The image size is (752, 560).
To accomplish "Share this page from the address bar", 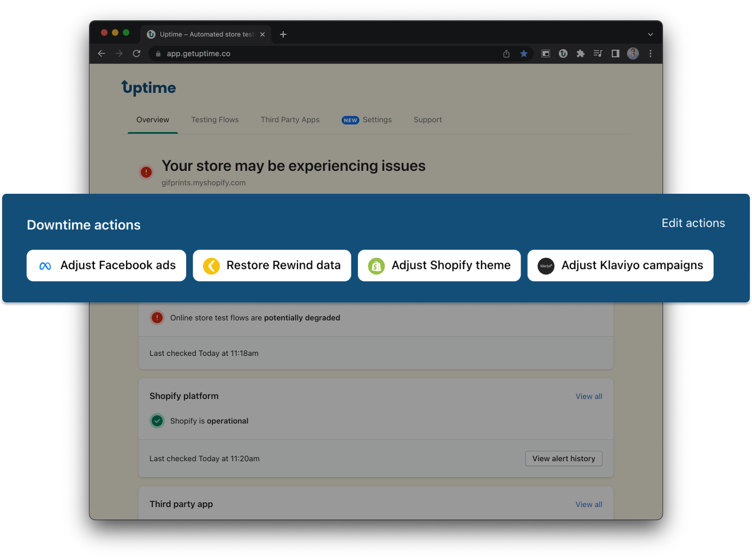I will [x=506, y=53].
